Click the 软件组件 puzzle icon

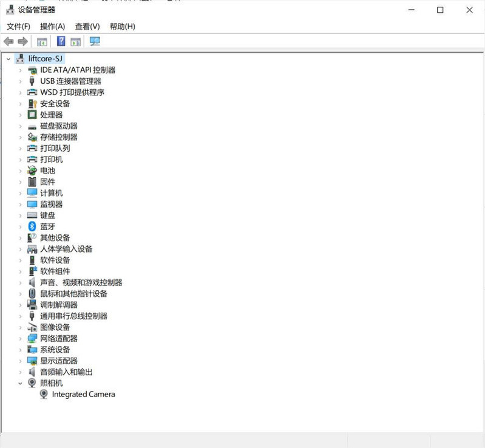(33, 271)
